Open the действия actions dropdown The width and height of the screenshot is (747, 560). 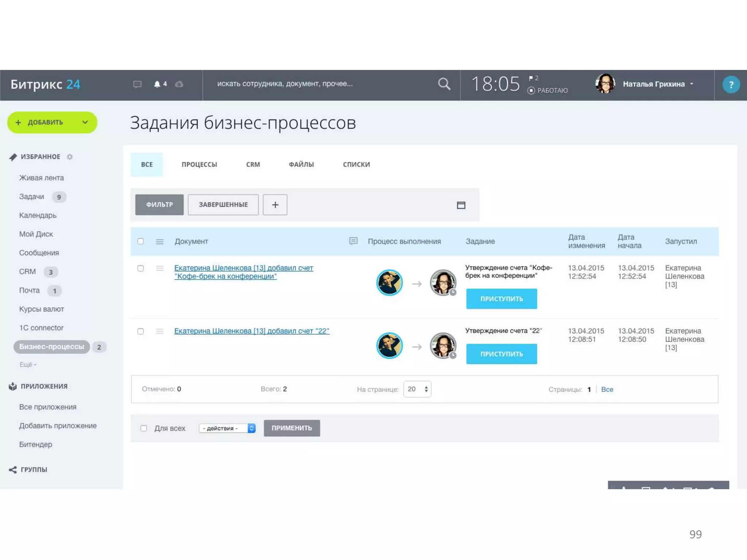pos(227,428)
